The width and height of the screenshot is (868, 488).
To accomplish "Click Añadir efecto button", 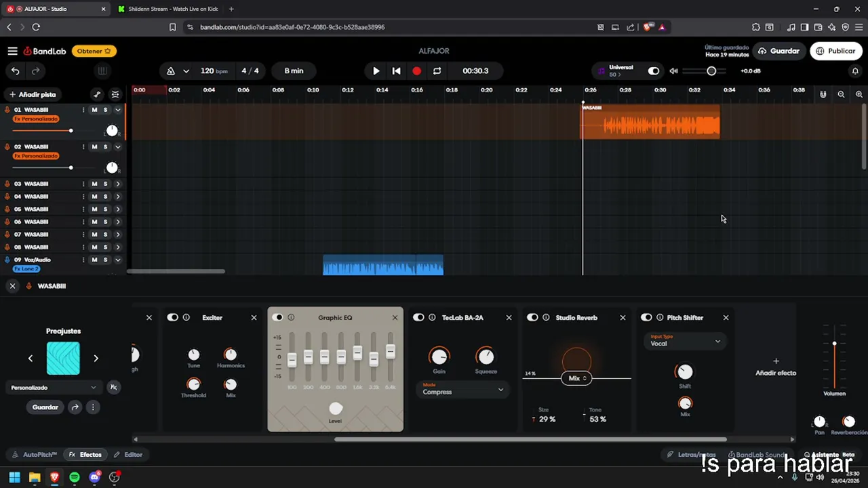I will (776, 367).
